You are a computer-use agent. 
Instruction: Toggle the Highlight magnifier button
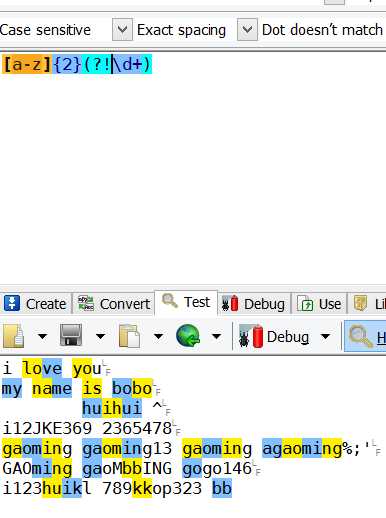click(365, 336)
